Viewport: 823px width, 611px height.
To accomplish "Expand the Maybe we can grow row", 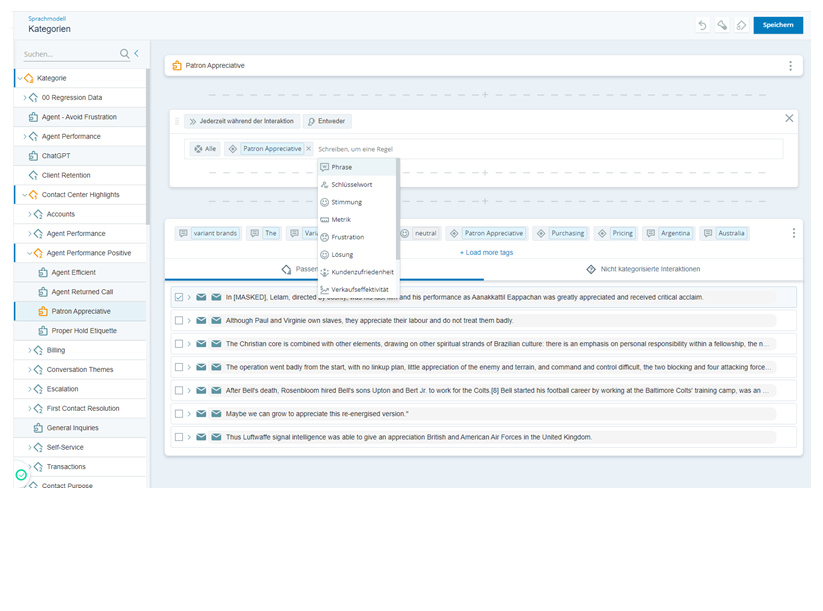I will coord(189,414).
